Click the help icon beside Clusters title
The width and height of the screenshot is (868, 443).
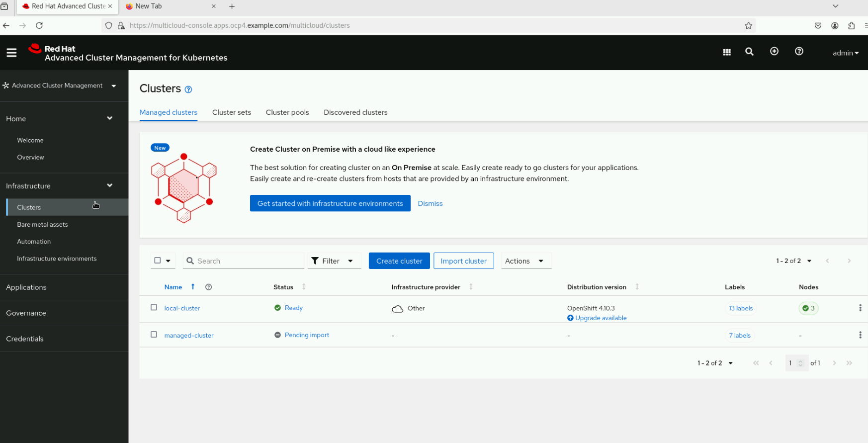[188, 89]
